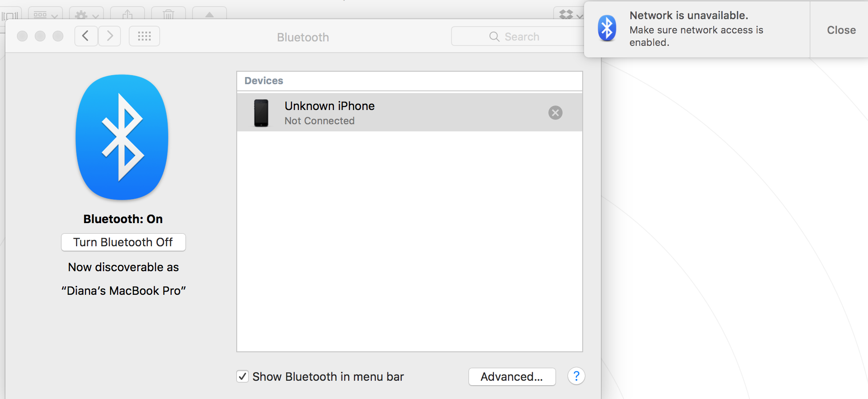Open the Dropbox toolbar dropdown

point(569,14)
